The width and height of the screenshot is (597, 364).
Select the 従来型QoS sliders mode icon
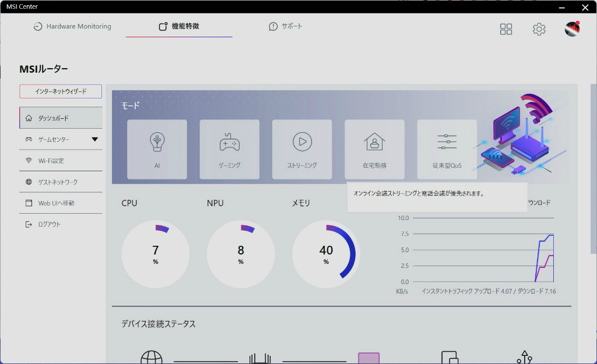point(447,142)
